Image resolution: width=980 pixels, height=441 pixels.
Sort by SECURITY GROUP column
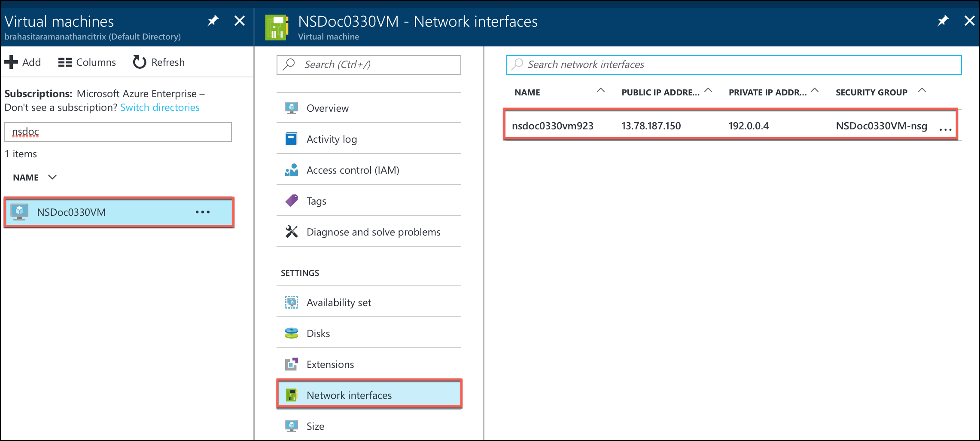click(x=871, y=92)
